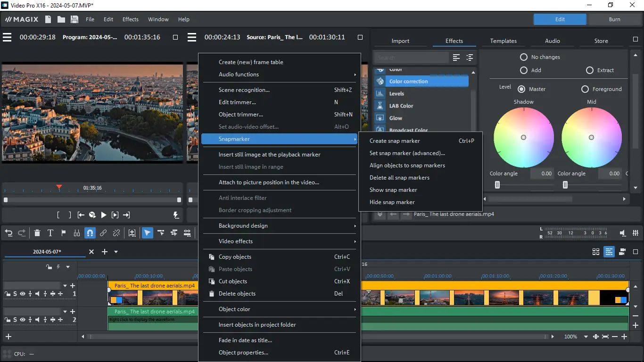Image resolution: width=644 pixels, height=362 pixels.
Task: Click the delete trash icon in toolbar
Action: (x=37, y=233)
